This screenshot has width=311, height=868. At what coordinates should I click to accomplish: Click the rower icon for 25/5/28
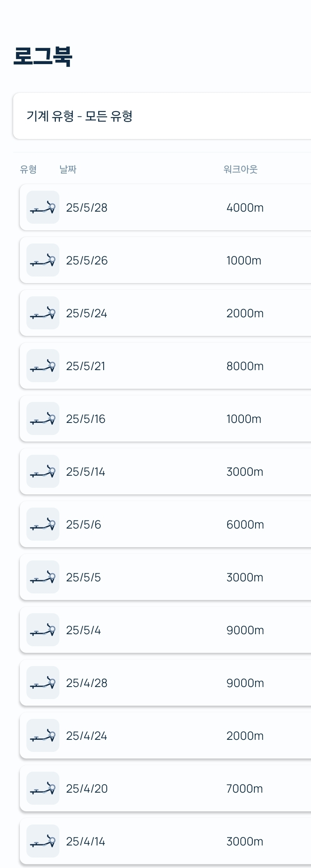click(x=43, y=207)
